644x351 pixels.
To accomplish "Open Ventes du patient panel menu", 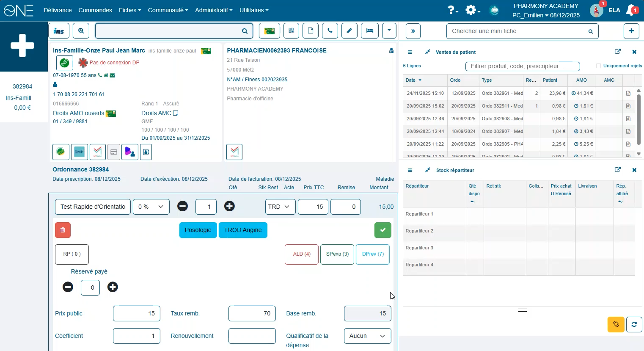I will [x=410, y=52].
